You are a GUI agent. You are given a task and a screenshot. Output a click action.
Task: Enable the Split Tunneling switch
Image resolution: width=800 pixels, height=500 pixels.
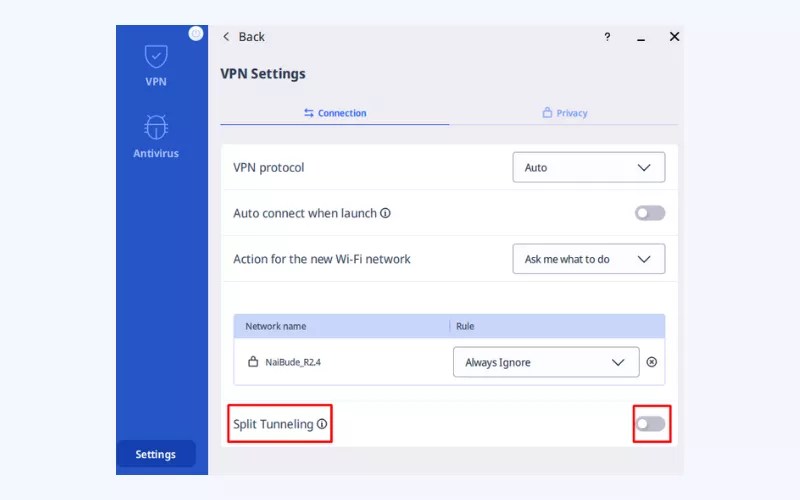click(x=651, y=423)
